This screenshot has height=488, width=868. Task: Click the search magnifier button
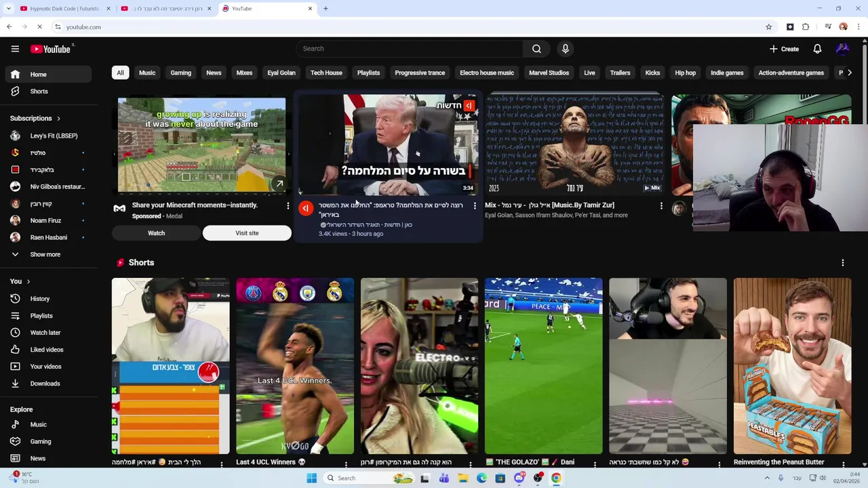(536, 49)
